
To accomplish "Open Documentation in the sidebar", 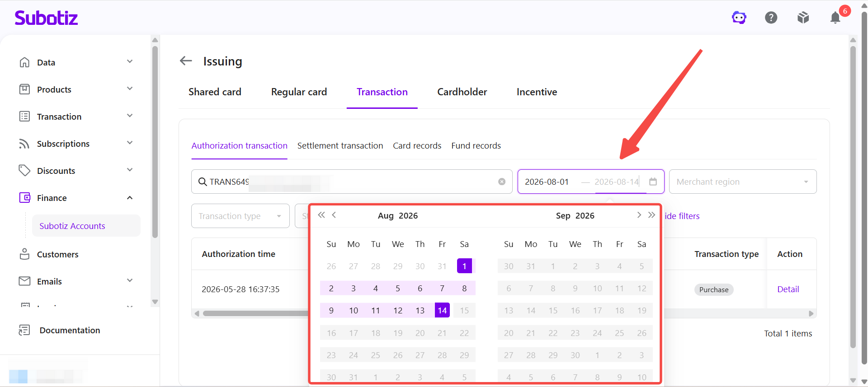I will (70, 330).
